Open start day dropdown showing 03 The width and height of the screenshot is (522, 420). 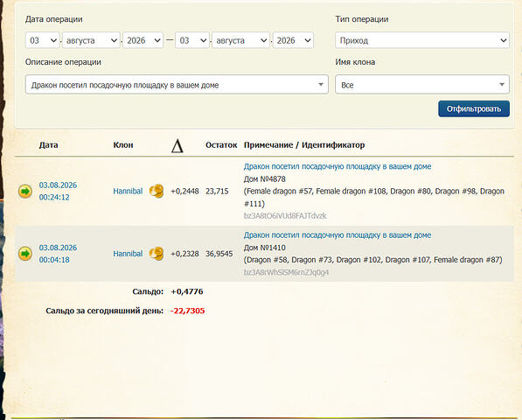(x=43, y=40)
